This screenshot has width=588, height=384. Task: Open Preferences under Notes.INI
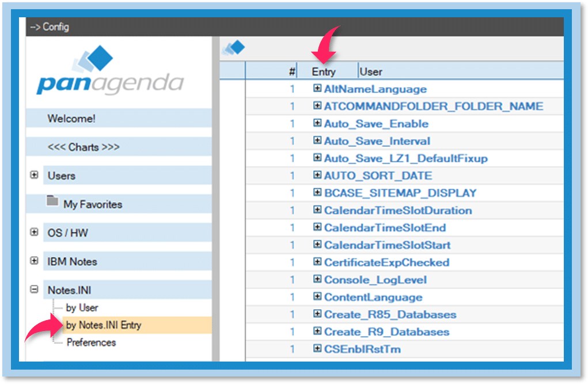click(91, 343)
